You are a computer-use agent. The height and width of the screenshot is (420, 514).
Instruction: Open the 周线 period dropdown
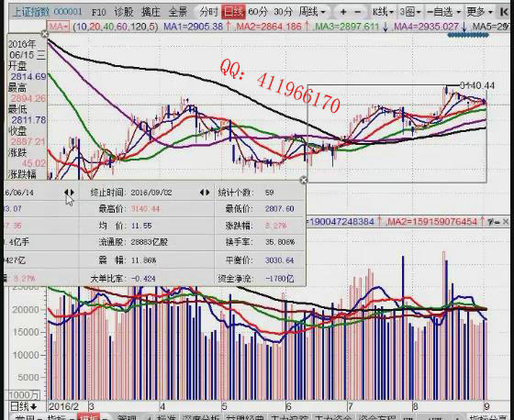coord(312,12)
